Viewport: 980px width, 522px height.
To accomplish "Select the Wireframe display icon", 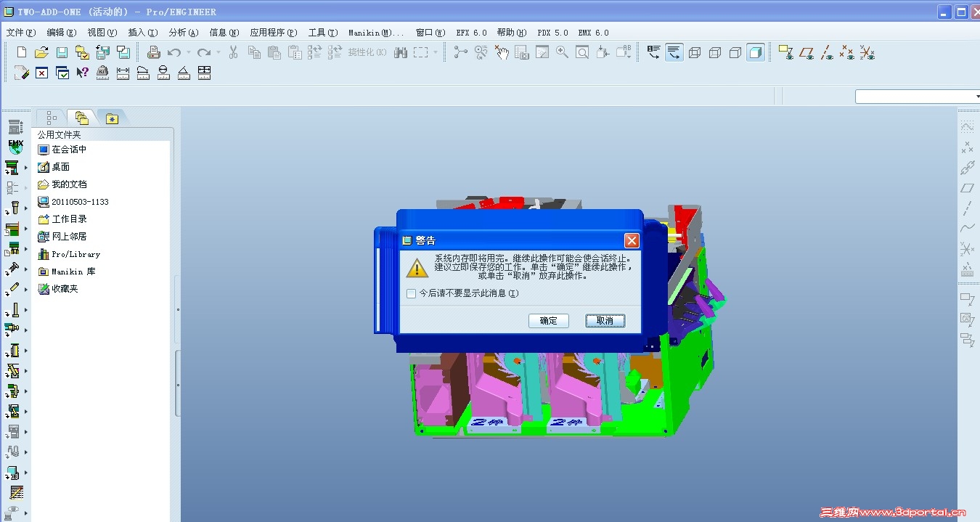I will click(x=695, y=52).
